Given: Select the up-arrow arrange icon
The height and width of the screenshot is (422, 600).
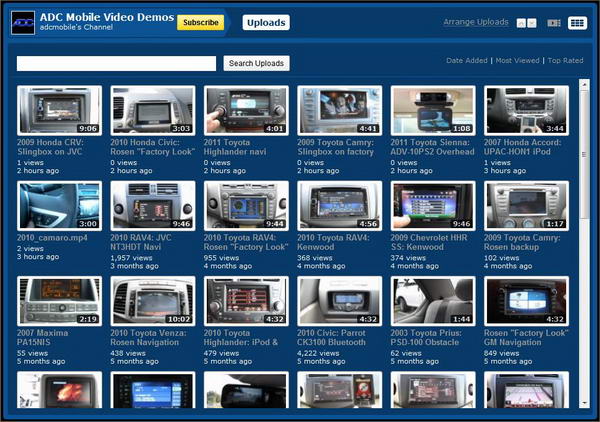Looking at the screenshot, I should coord(521,23).
